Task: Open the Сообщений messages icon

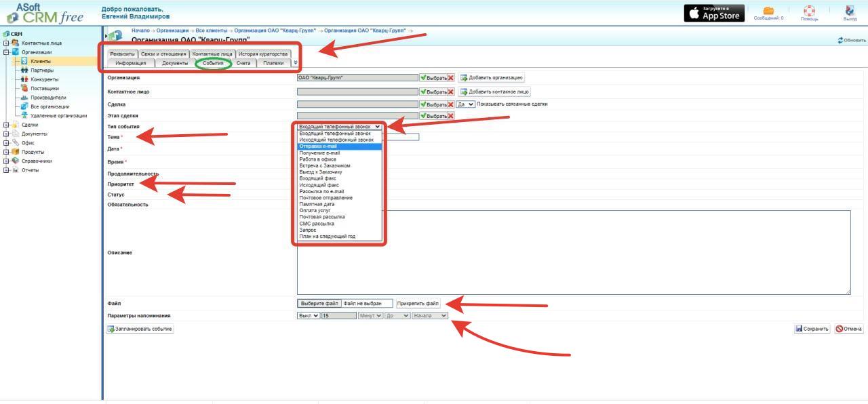Action: pyautogui.click(x=768, y=11)
